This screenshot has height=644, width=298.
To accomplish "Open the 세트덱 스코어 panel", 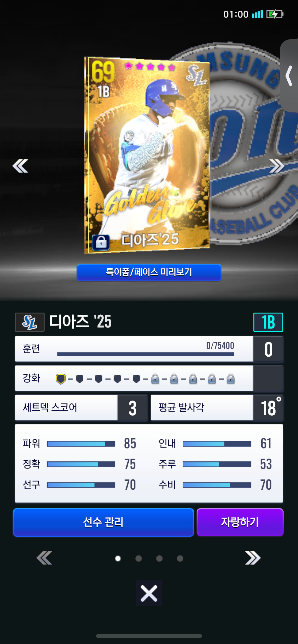I will 81,408.
